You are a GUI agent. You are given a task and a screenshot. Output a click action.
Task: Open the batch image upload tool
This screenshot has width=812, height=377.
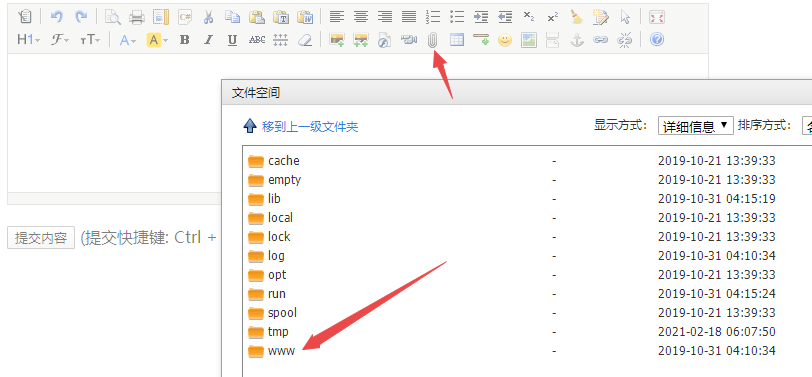361,40
